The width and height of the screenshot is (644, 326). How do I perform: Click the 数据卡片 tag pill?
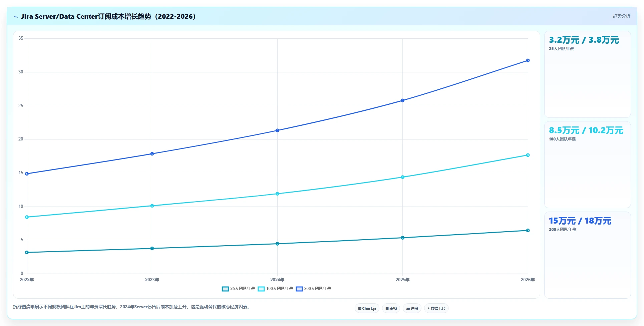point(436,308)
